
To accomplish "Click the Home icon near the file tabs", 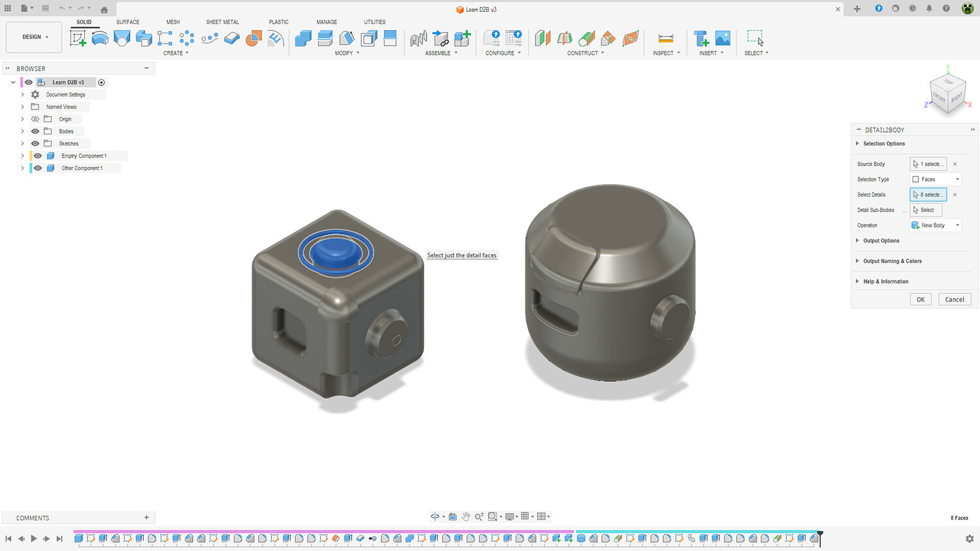I will [104, 9].
